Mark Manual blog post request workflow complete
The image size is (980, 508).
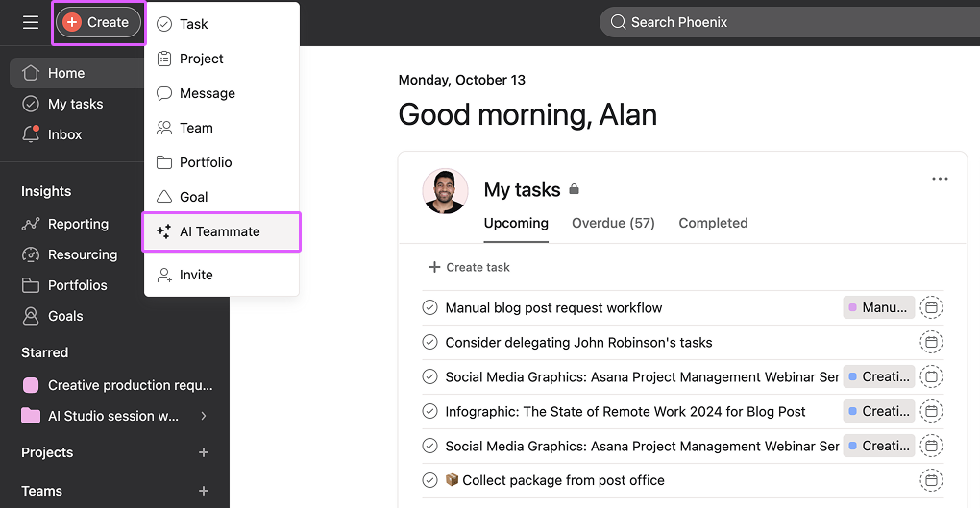(430, 307)
